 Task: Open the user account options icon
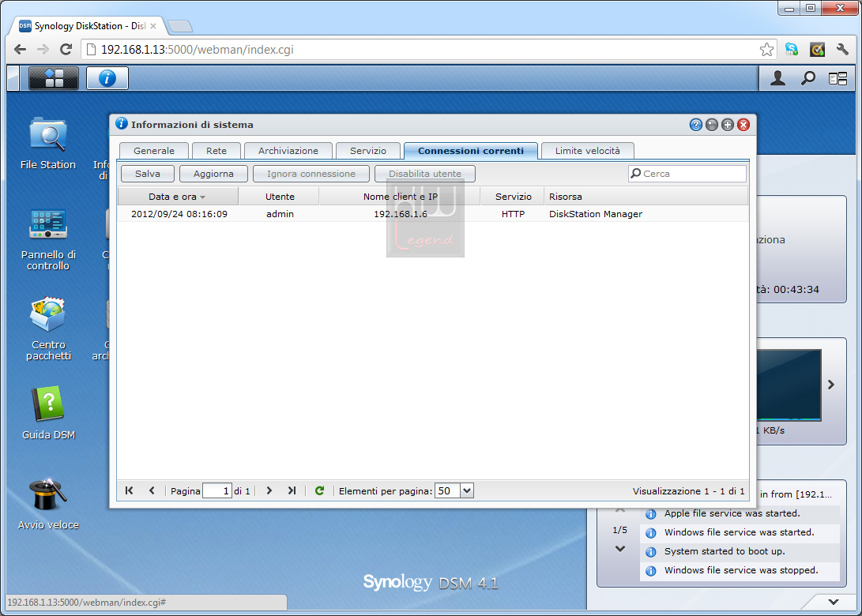[777, 79]
